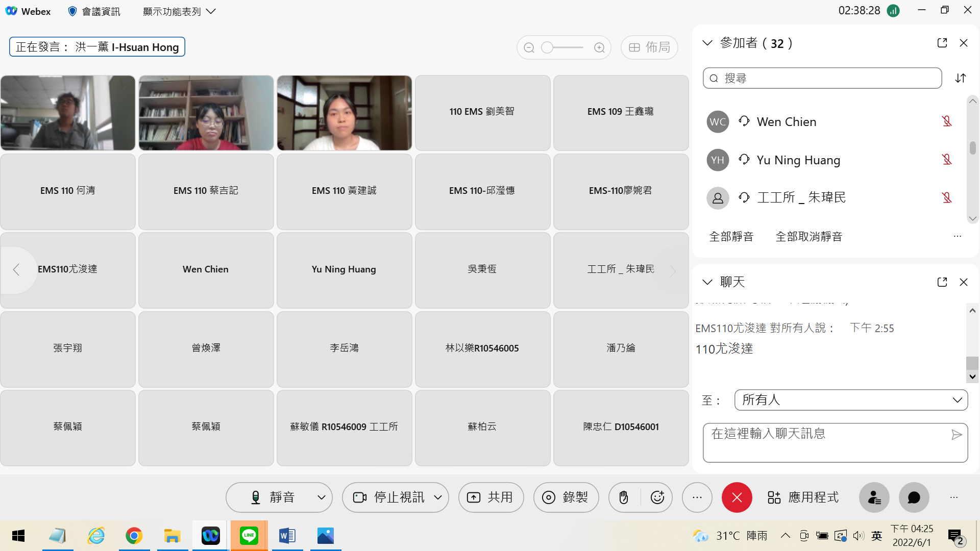Click the participants list scroll down chevron

coord(973,218)
